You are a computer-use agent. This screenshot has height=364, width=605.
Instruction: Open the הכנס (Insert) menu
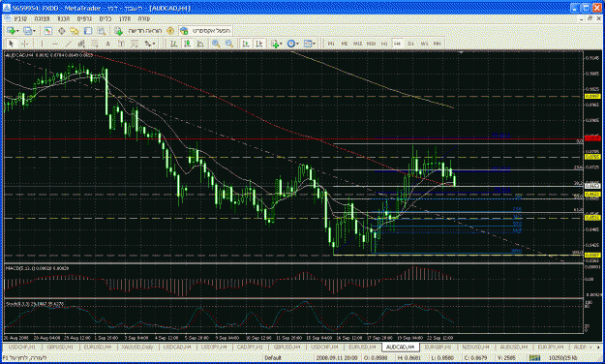click(64, 18)
